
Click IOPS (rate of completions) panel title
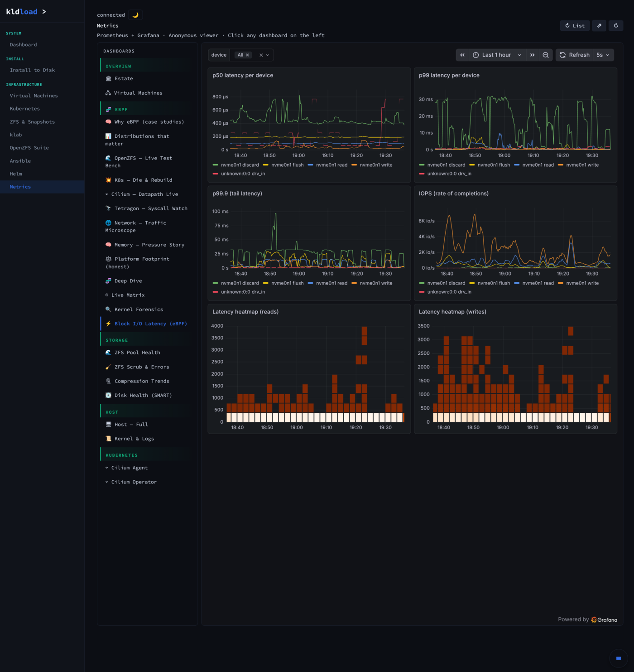[x=454, y=193]
